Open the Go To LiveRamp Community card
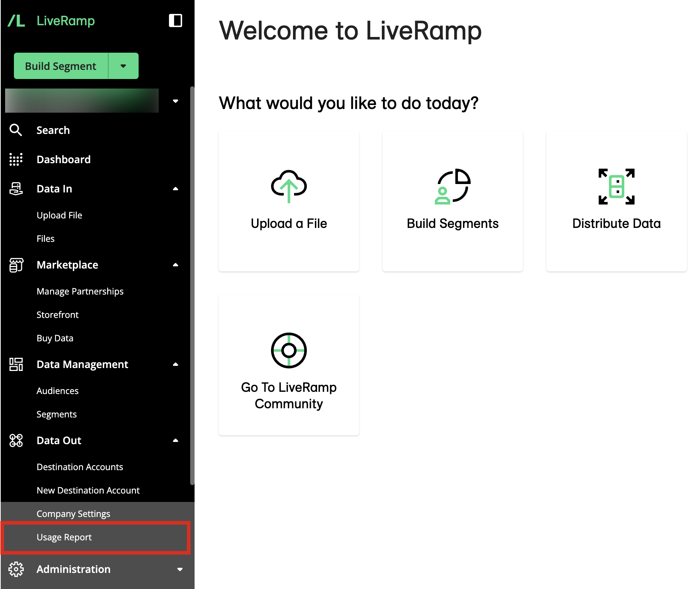The image size is (700, 589). coord(289,365)
